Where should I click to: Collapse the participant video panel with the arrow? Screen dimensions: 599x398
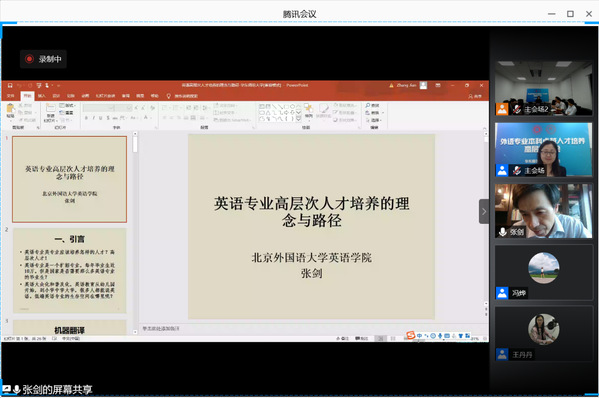click(x=484, y=211)
